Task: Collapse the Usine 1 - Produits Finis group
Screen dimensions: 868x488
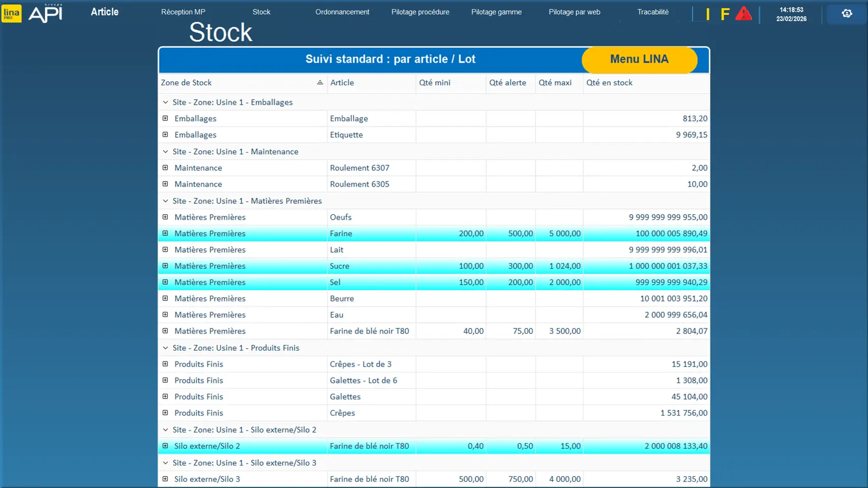Action: click(x=165, y=348)
